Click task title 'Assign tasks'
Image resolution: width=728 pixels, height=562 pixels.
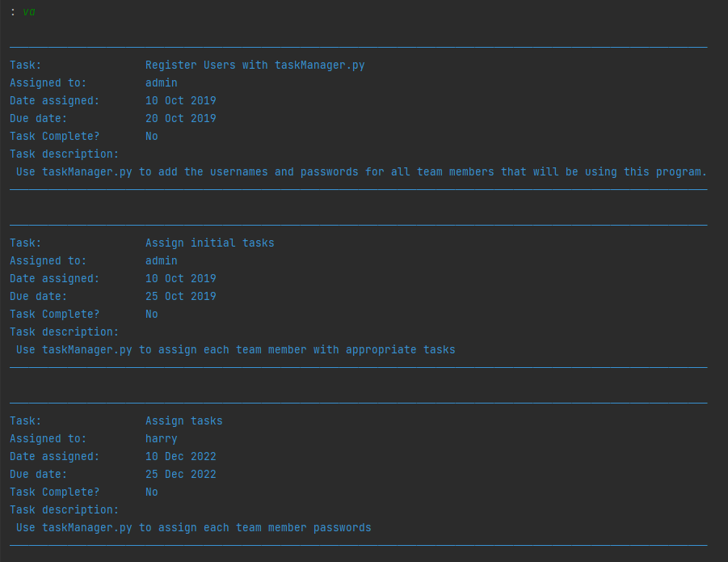184,420
